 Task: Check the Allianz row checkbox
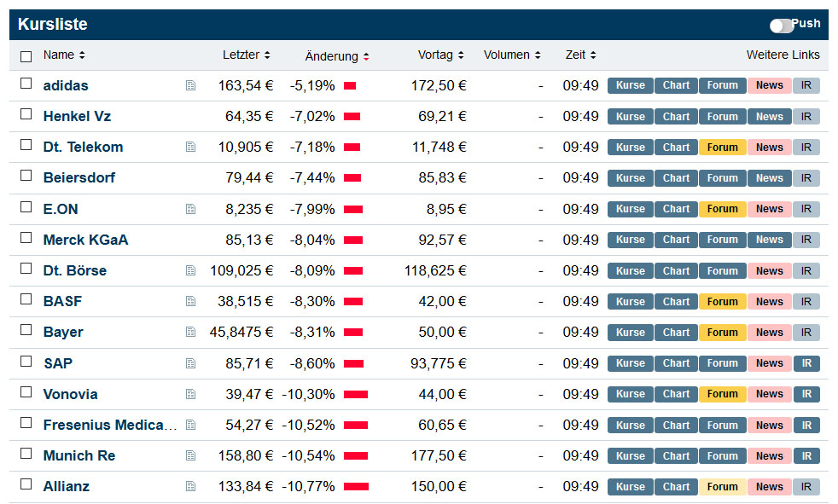pyautogui.click(x=26, y=484)
